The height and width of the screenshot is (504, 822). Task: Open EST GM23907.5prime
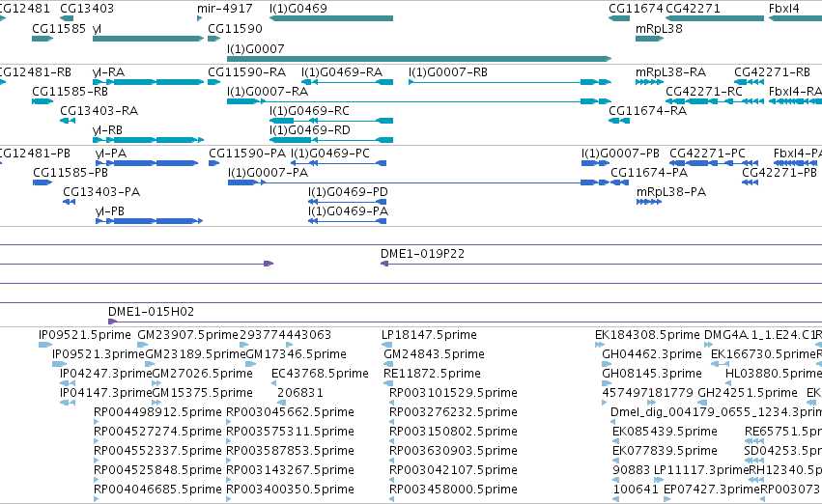[x=187, y=335]
